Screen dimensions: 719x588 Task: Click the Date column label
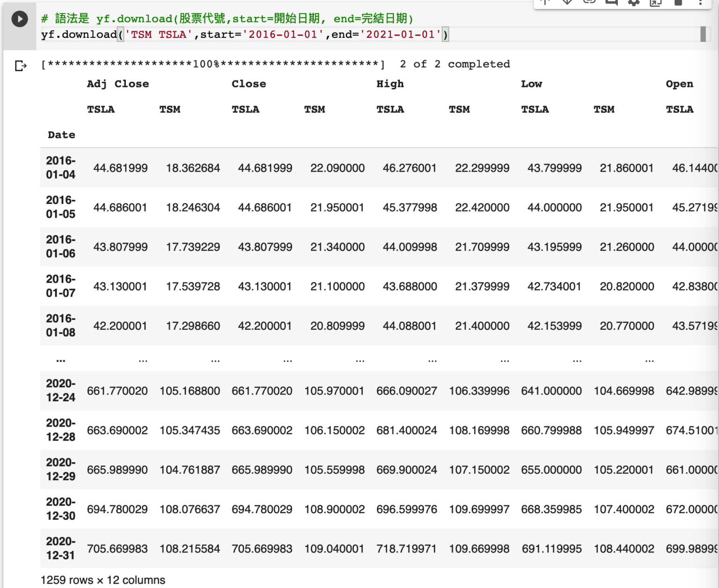point(61,135)
